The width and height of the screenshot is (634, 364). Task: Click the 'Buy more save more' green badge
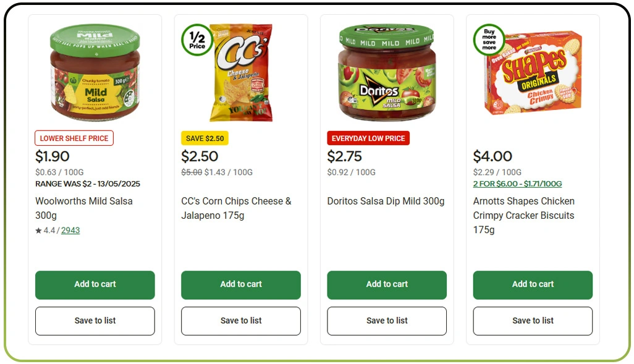coord(489,41)
